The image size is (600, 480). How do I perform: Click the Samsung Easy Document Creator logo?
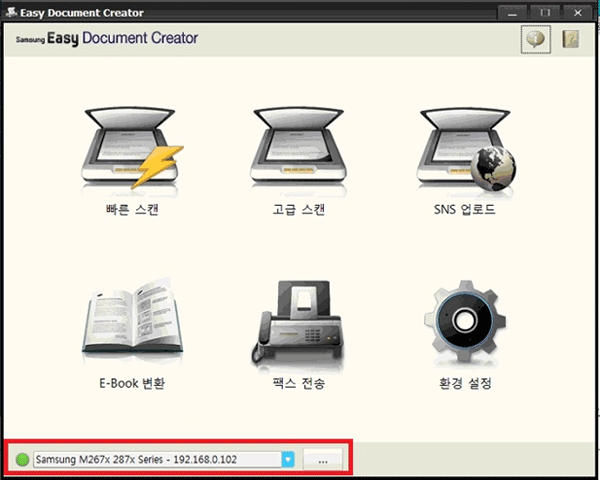107,38
